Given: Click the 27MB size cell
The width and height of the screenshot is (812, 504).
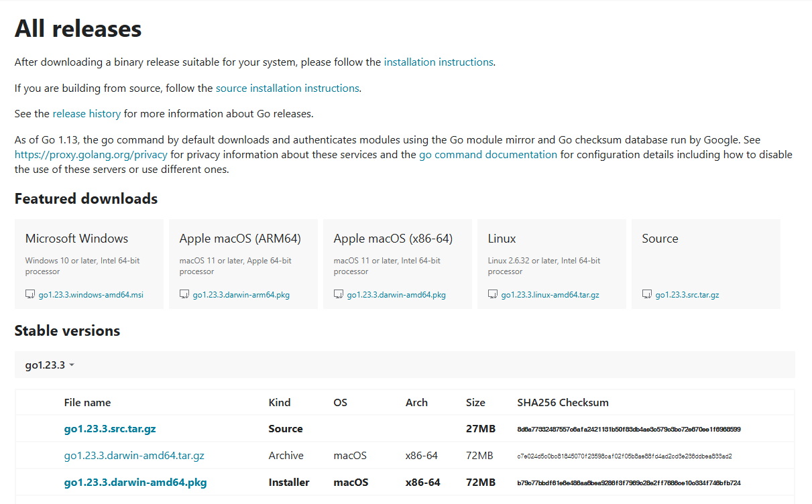Looking at the screenshot, I should pos(481,429).
